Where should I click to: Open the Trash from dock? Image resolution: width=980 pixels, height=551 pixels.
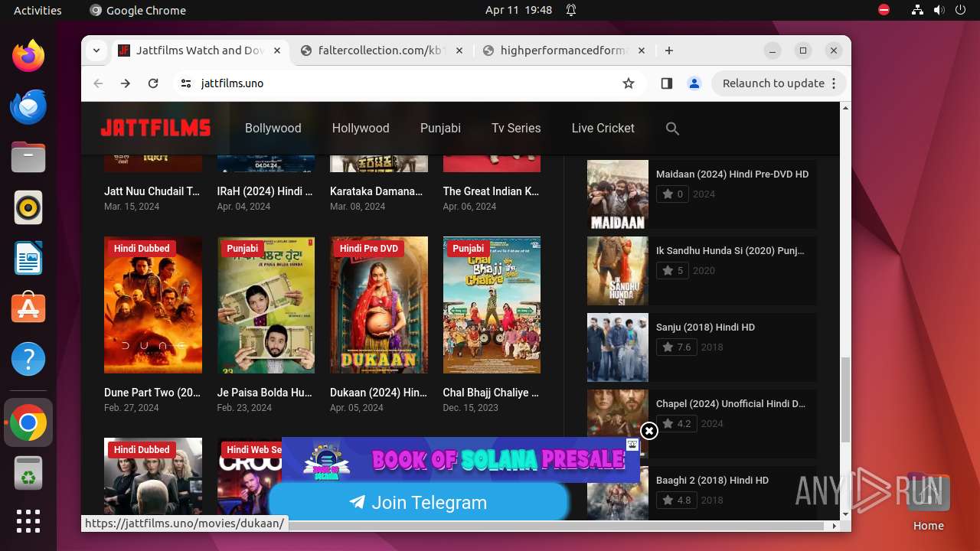pyautogui.click(x=28, y=473)
